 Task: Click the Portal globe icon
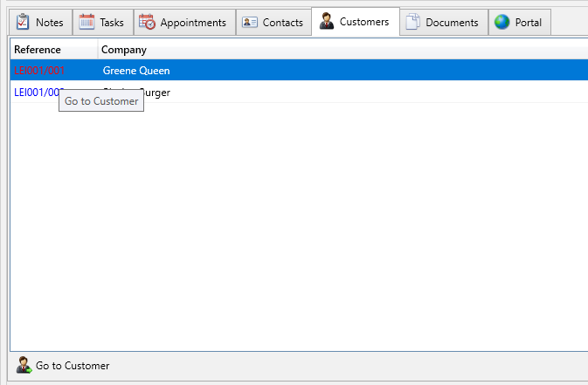pos(502,23)
